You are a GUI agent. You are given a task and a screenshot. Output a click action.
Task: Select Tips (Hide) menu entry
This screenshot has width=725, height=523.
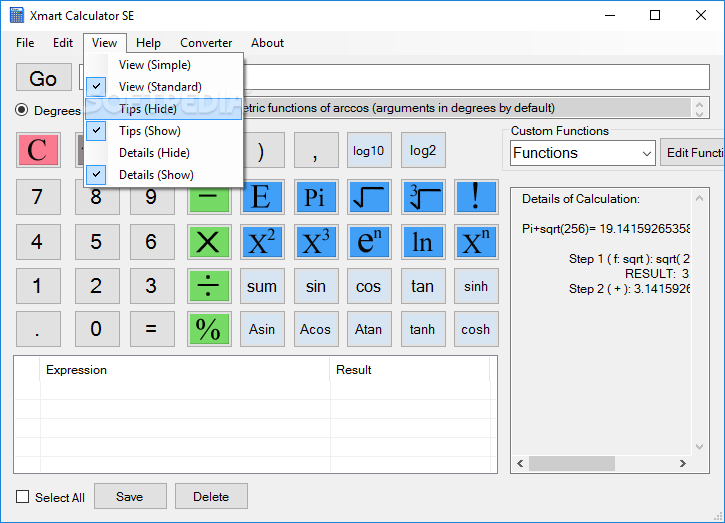(164, 109)
